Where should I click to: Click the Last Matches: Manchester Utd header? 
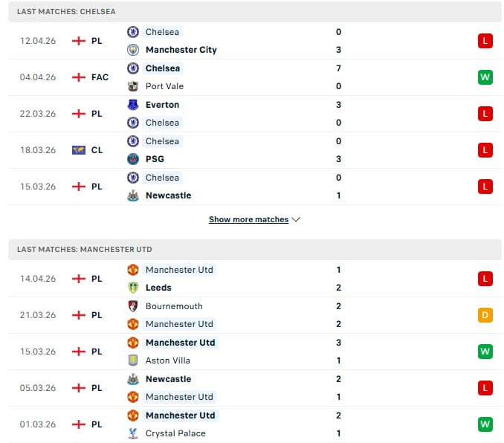point(84,250)
